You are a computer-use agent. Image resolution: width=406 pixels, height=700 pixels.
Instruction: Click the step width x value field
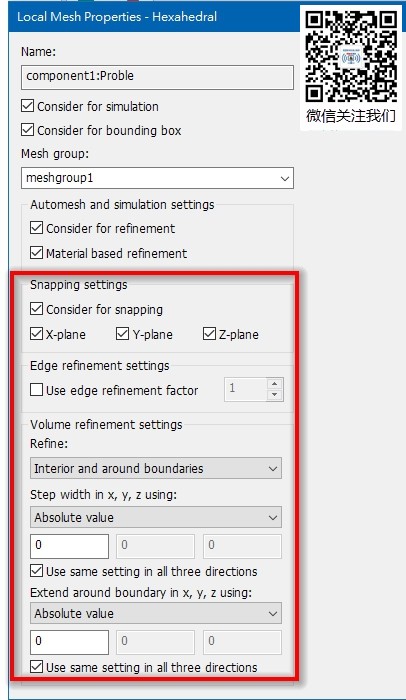(69, 546)
